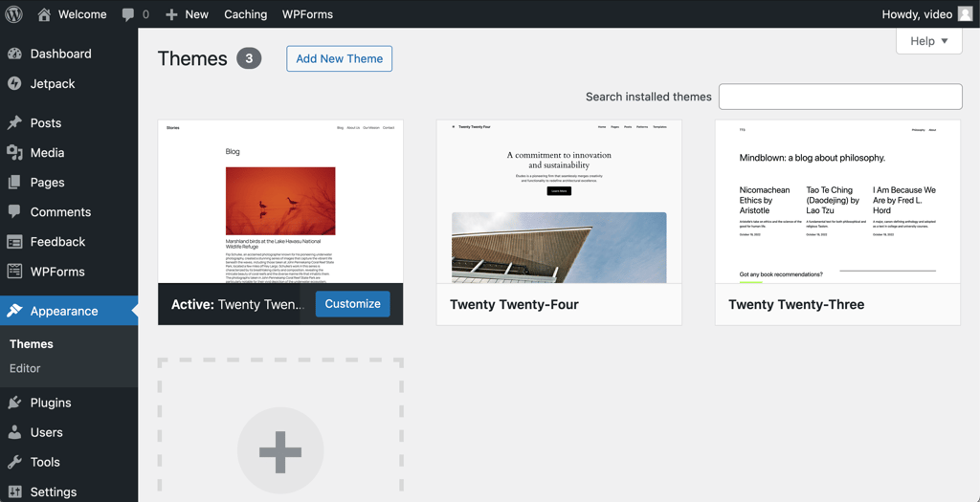This screenshot has width=980, height=502.
Task: Click the Jetpack lightning icon
Action: [14, 84]
